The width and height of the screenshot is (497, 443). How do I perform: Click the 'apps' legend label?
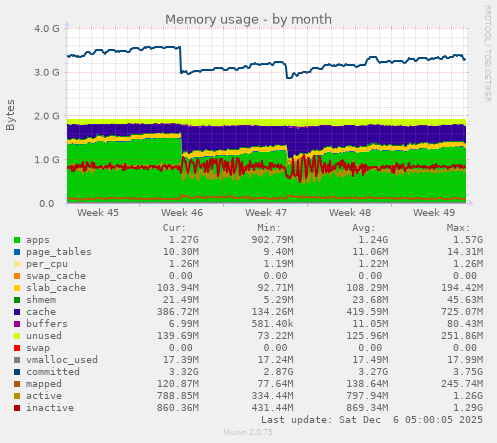point(38,240)
